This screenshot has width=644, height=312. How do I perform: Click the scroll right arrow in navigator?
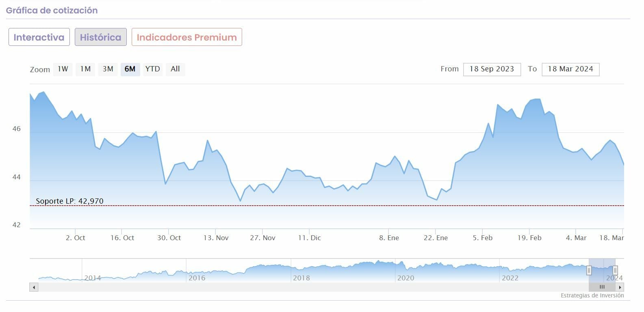[620, 287]
